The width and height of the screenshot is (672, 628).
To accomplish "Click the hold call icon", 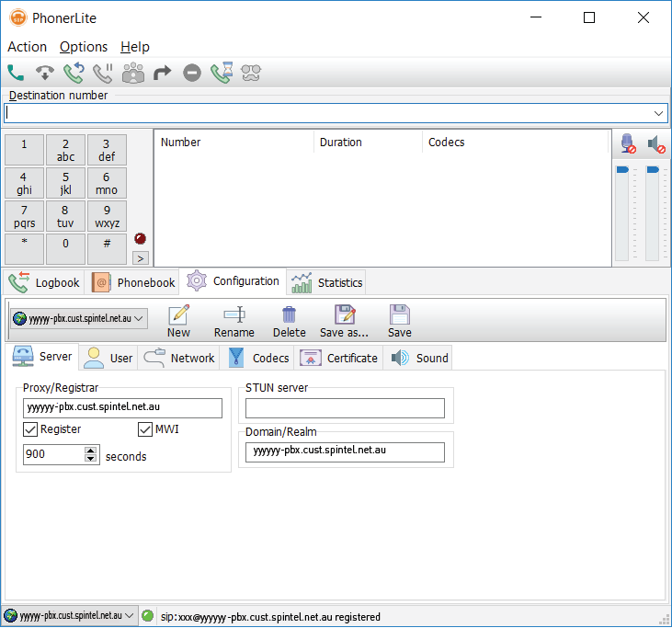I will point(103,73).
